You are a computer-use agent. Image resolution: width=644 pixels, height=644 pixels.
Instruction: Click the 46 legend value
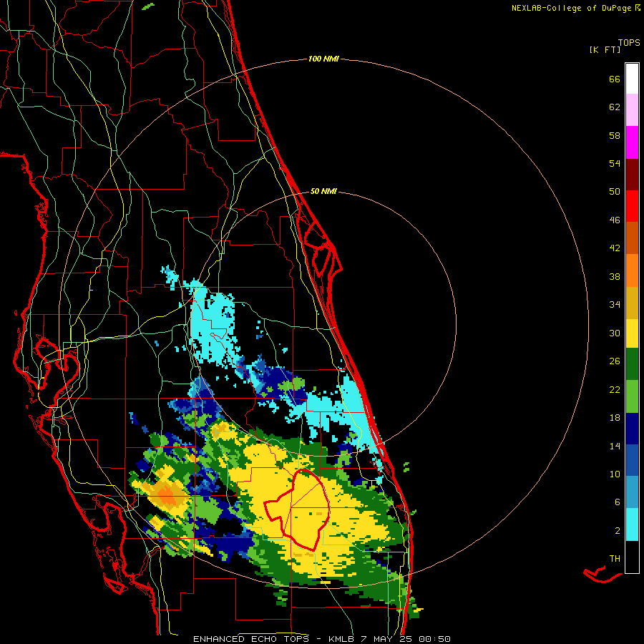615,220
